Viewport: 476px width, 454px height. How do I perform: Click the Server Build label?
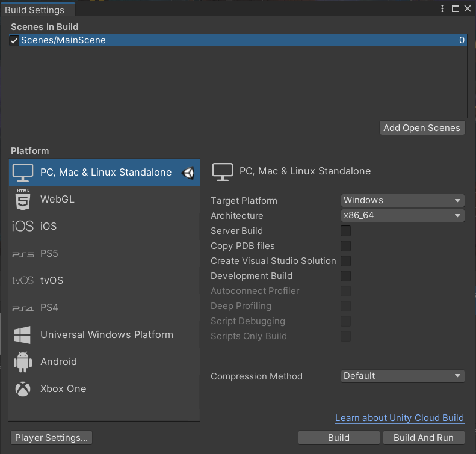[236, 231]
